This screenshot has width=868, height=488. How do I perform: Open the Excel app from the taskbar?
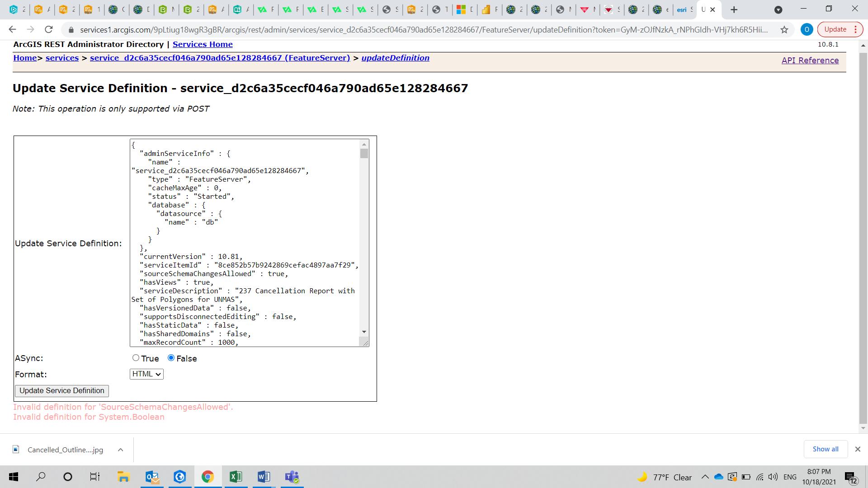236,477
